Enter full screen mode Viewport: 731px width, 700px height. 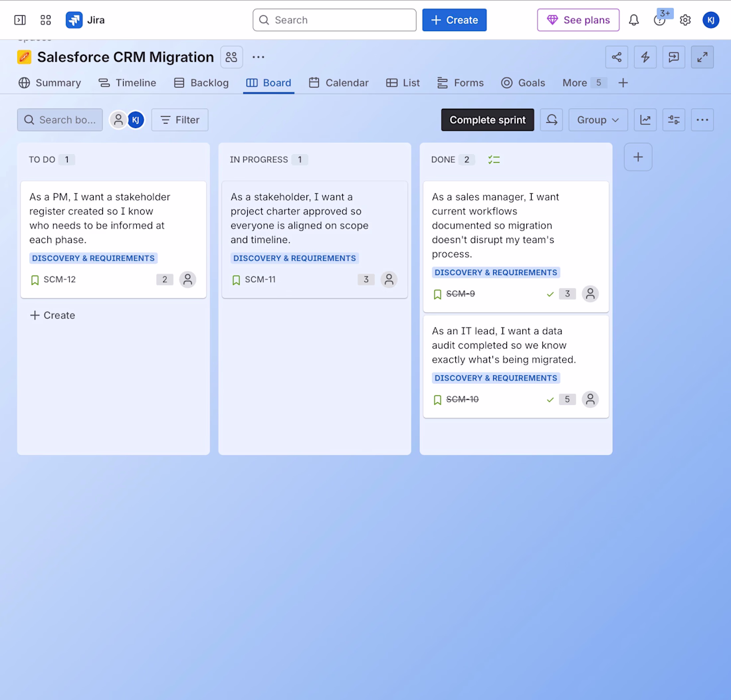[702, 57]
